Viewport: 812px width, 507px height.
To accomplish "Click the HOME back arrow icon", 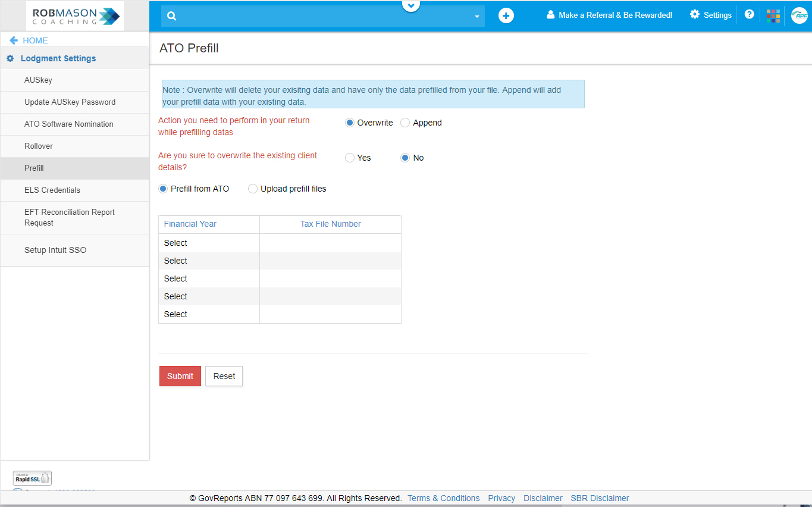I will [x=14, y=40].
